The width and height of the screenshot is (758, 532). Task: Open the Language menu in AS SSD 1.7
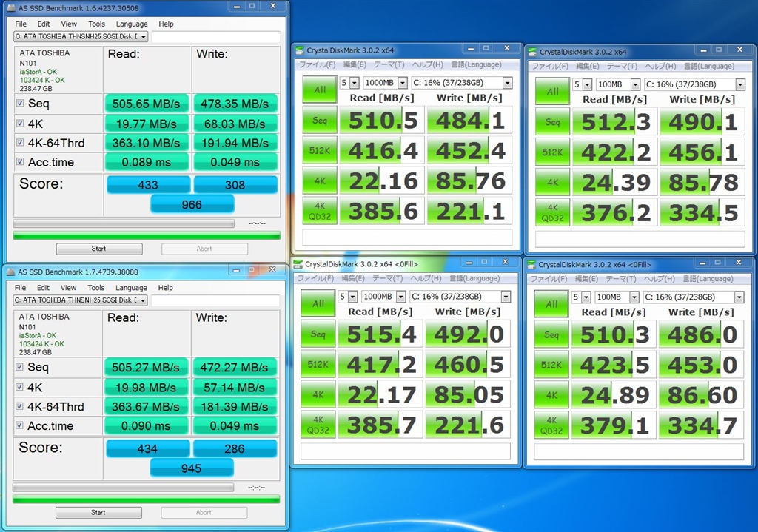click(131, 288)
